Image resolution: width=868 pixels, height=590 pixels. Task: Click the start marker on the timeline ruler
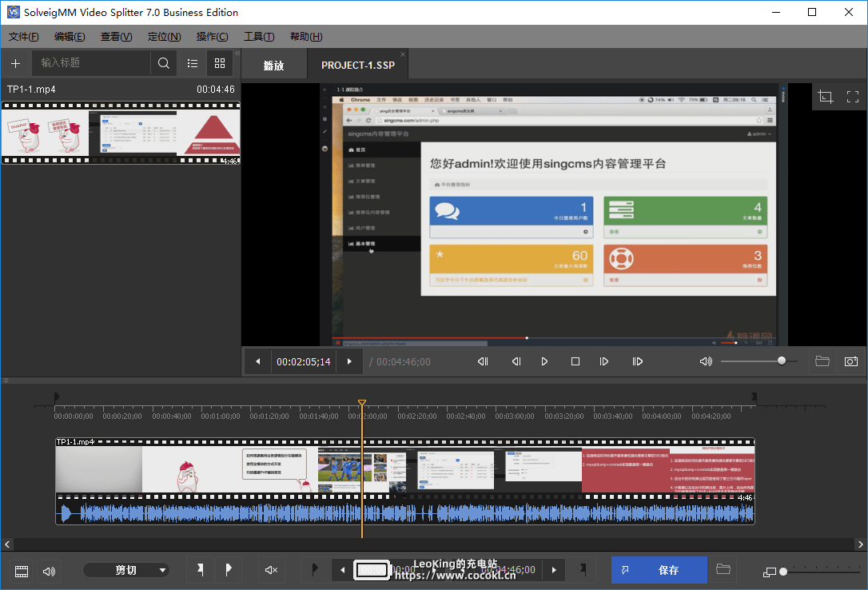coord(57,397)
